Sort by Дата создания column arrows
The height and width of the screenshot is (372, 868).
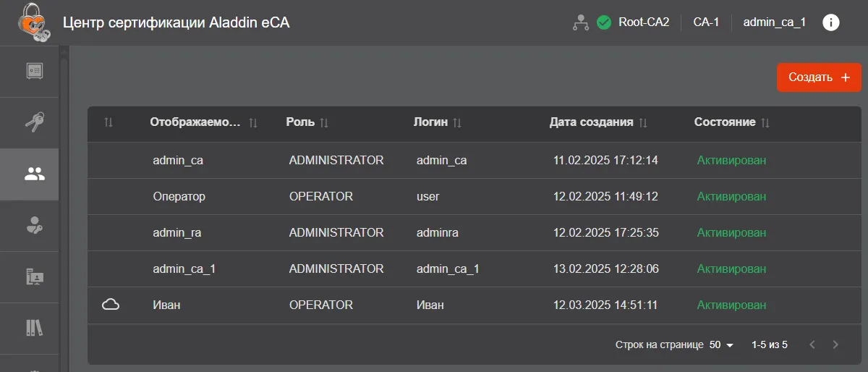pyautogui.click(x=643, y=123)
